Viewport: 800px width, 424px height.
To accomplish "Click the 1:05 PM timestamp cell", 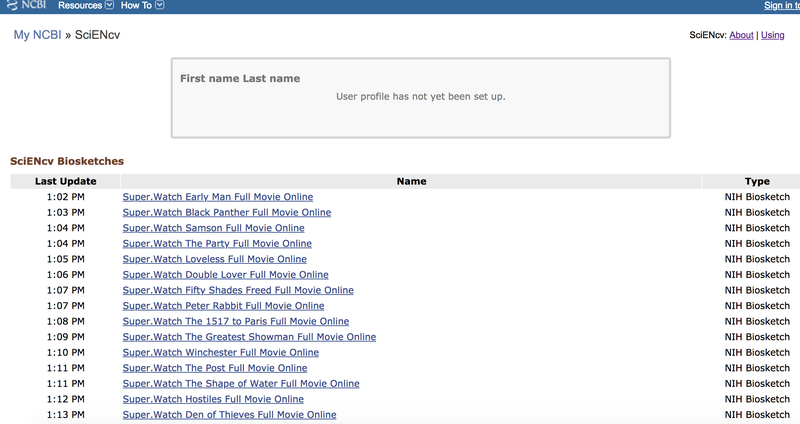I will click(65, 259).
